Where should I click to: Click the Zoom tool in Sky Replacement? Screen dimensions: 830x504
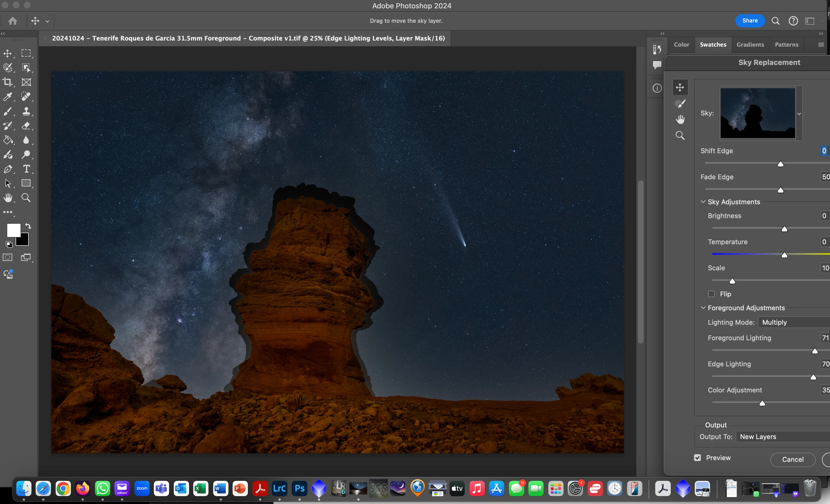680,135
